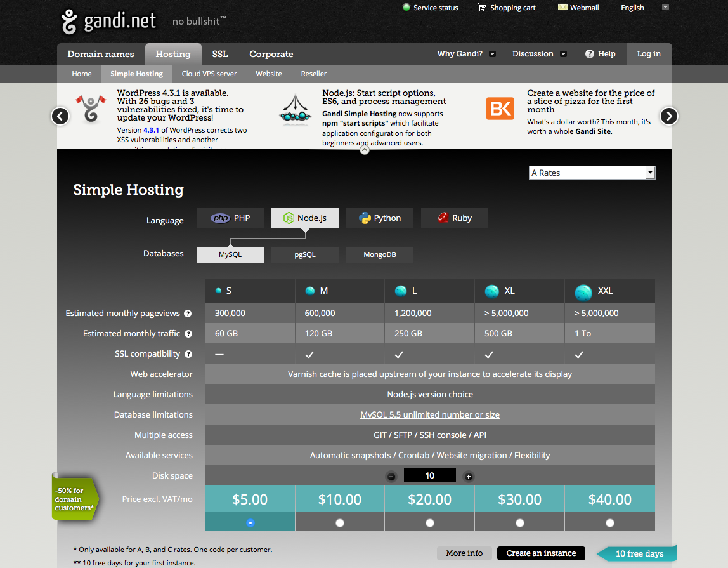Open the Domain names tab

tap(101, 54)
